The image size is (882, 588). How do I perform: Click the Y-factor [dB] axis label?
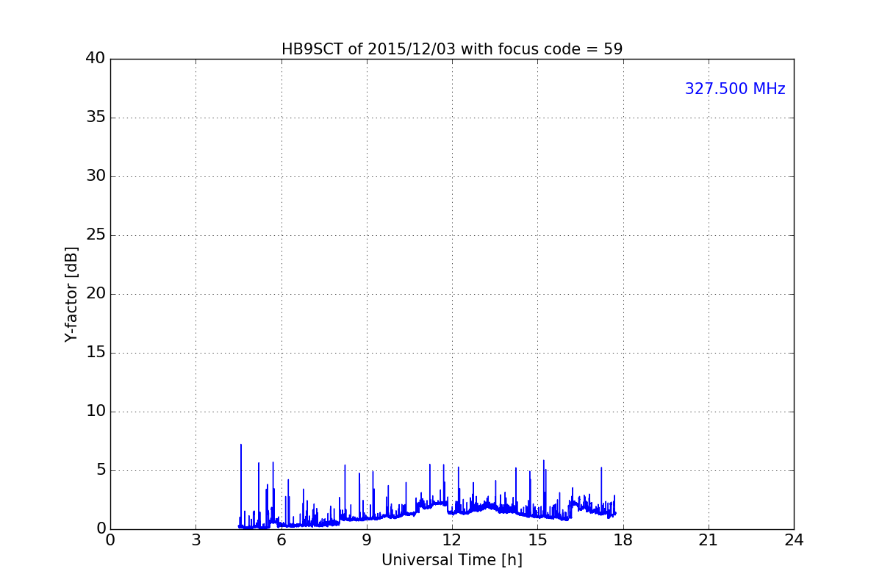[x=71, y=294]
